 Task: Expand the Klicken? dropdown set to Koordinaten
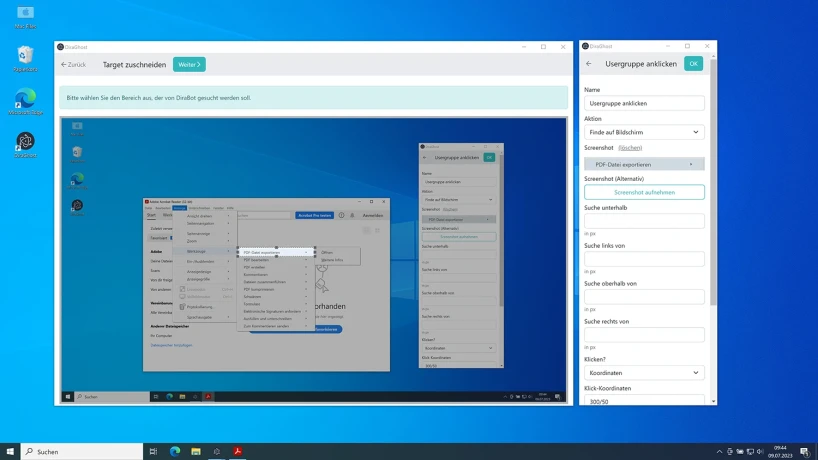(644, 373)
